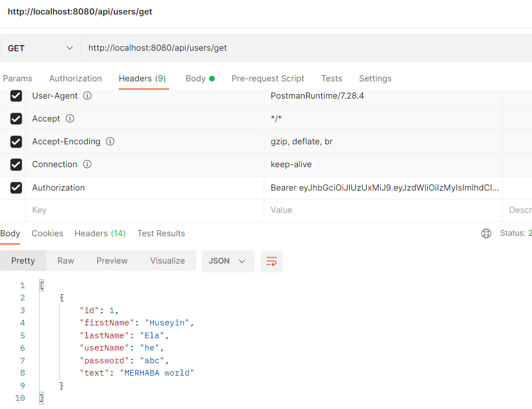532x409 pixels.
Task: Click the */* Accept value cell
Action: 384,119
